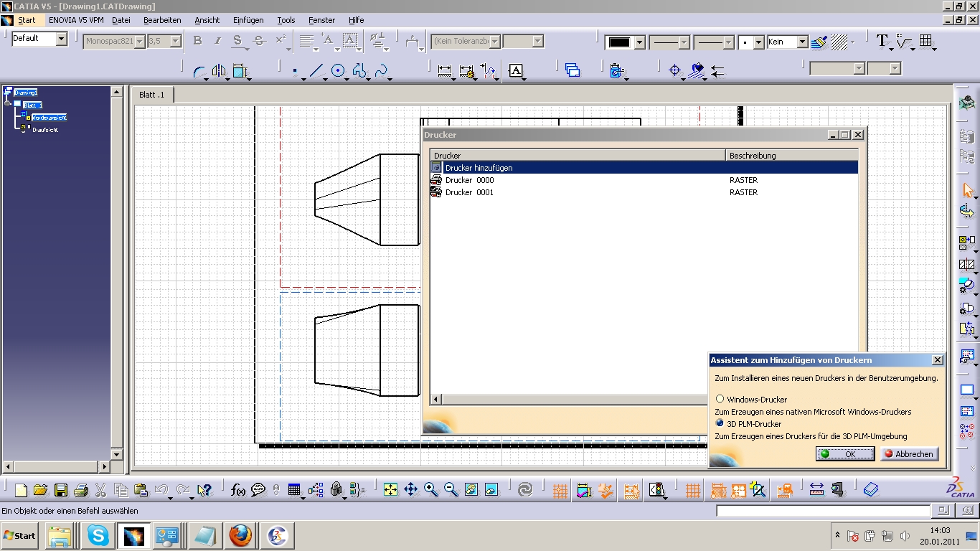Image resolution: width=980 pixels, height=551 pixels.
Task: Click the black color swatch
Action: pyautogui.click(x=619, y=42)
